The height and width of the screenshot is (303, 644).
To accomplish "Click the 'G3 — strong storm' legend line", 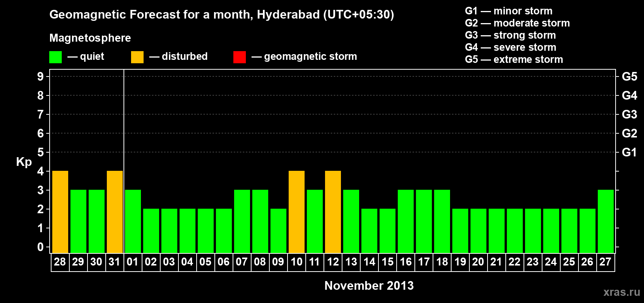I will point(510,35).
